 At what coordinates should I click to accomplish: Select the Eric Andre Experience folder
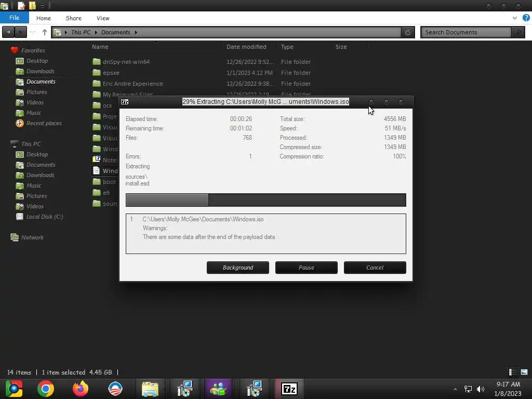(132, 84)
